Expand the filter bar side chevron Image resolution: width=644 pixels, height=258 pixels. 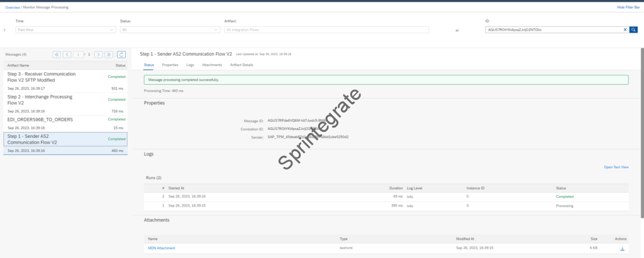[x=4, y=30]
